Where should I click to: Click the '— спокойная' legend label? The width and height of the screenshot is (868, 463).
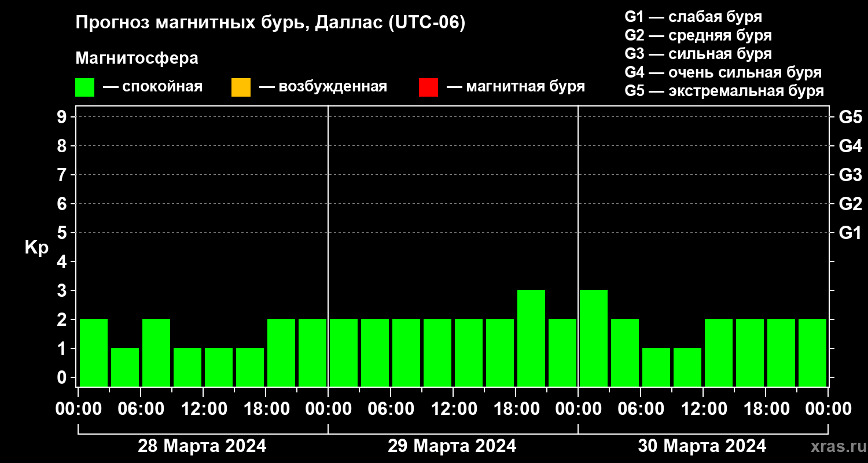pos(153,87)
